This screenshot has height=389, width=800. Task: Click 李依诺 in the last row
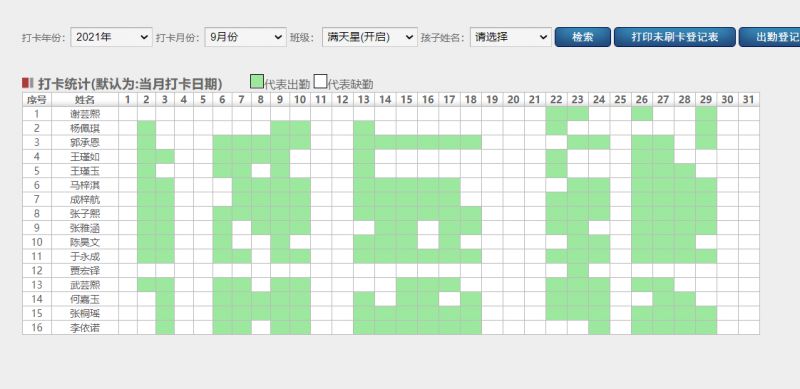coord(85,328)
